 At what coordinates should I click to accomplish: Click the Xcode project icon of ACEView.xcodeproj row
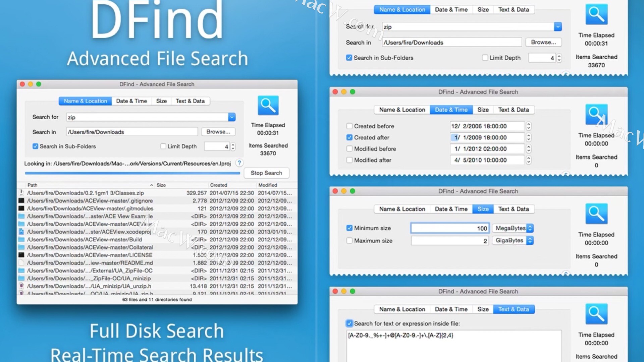click(x=21, y=232)
